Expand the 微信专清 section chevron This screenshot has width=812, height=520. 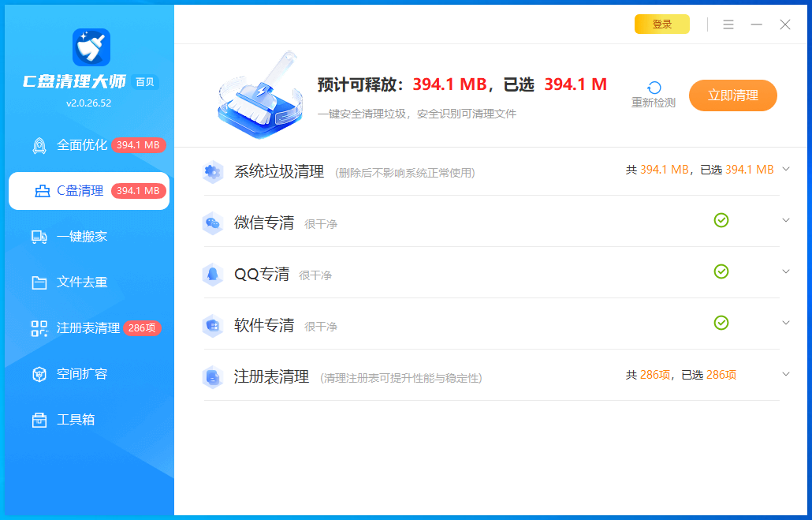tap(785, 220)
